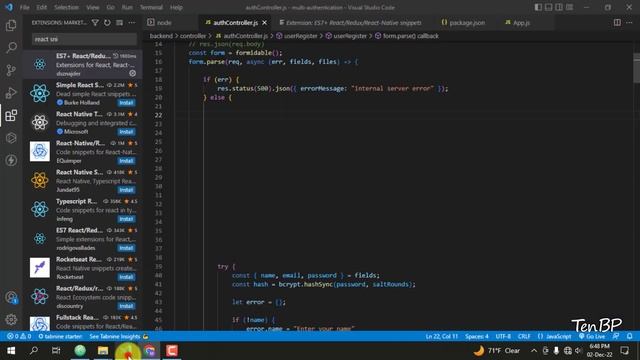Switch to the package.json tab

pos(467,23)
